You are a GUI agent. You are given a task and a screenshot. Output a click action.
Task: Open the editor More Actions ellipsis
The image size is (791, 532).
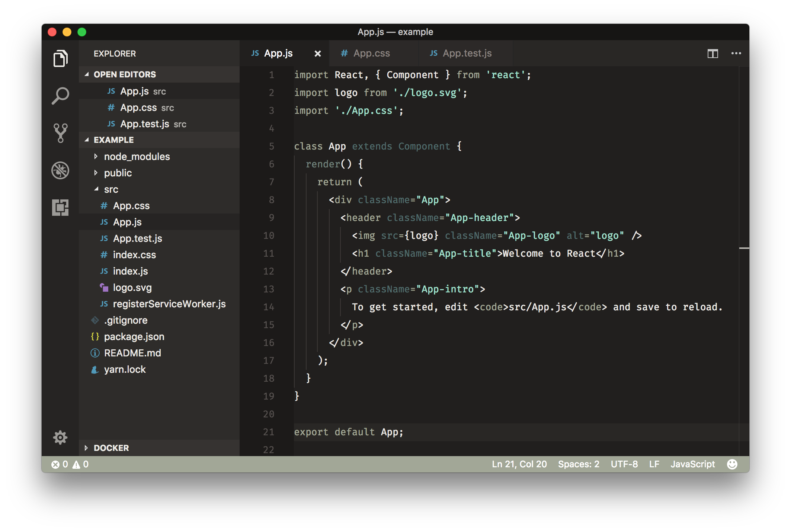tap(736, 54)
